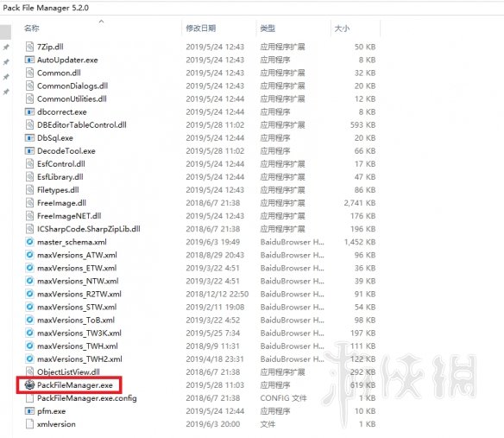Image resolution: width=504 pixels, height=438 pixels.
Task: Select the maxVersions_ToB.xml file name
Action: click(x=76, y=320)
